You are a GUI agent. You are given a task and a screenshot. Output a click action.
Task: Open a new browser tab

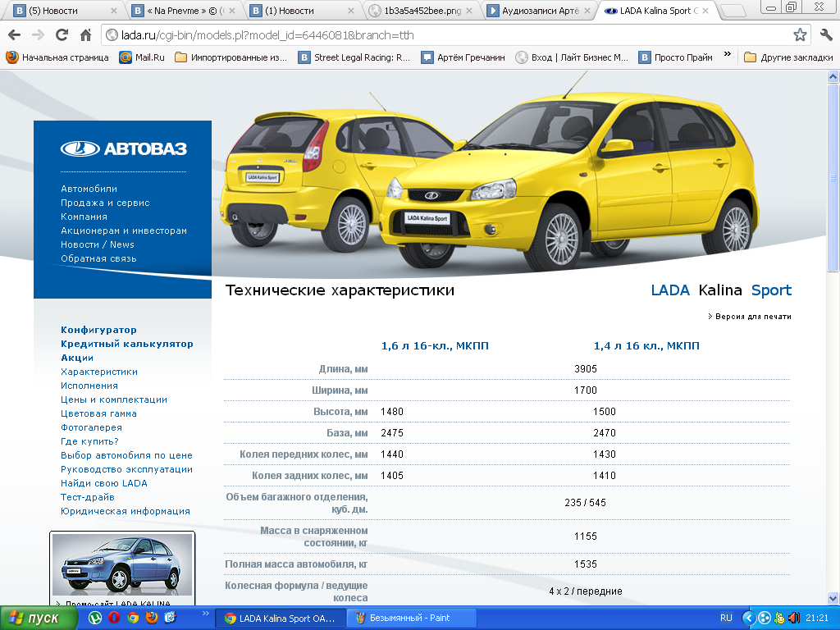click(733, 11)
